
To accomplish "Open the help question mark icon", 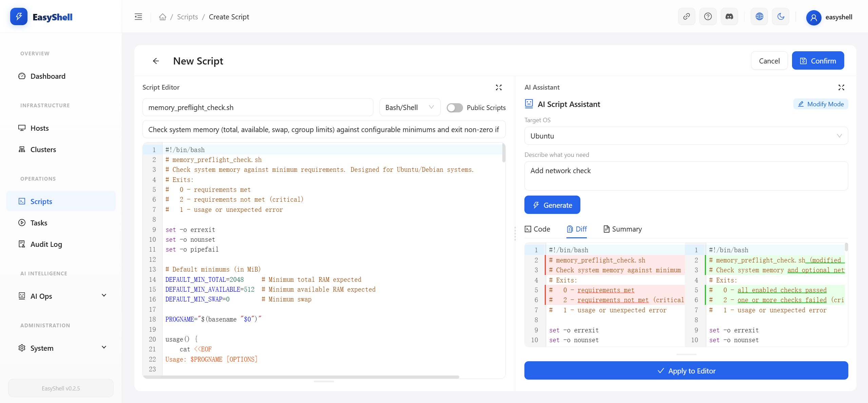I will point(708,16).
